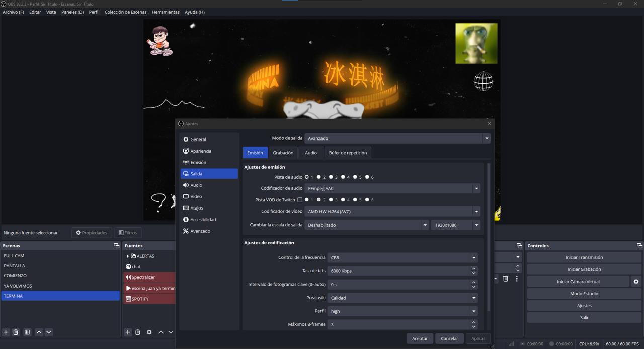Viewport: 644px width, 349px height.
Task: Delete the selected scene with the Escenas trash icon
Action: pos(16,332)
